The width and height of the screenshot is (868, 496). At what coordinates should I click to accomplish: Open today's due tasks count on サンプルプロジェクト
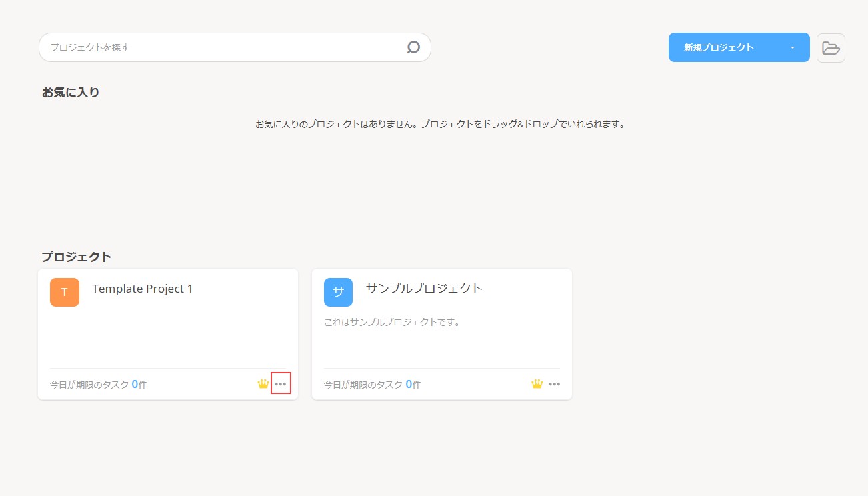(x=408, y=383)
